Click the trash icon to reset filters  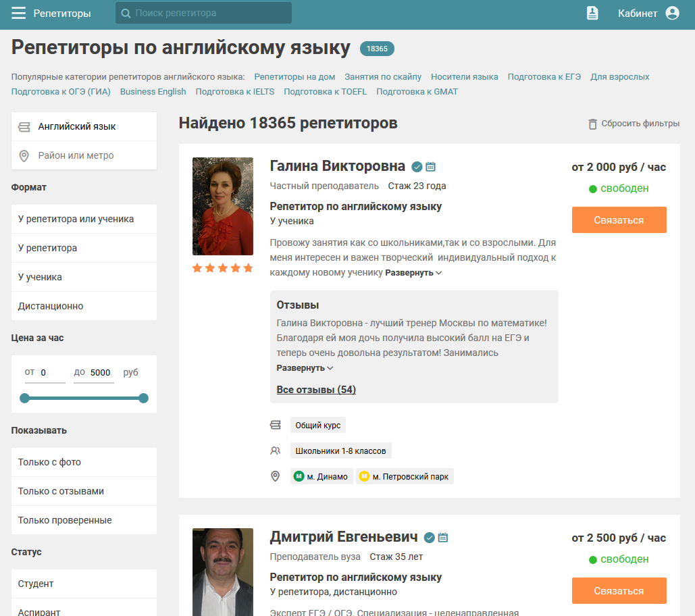593,124
